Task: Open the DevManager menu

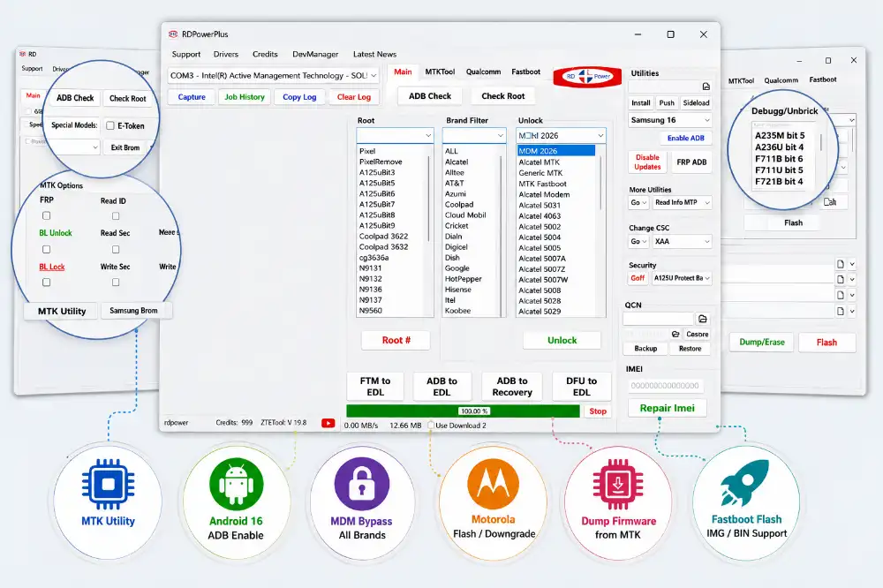Action: (x=315, y=54)
